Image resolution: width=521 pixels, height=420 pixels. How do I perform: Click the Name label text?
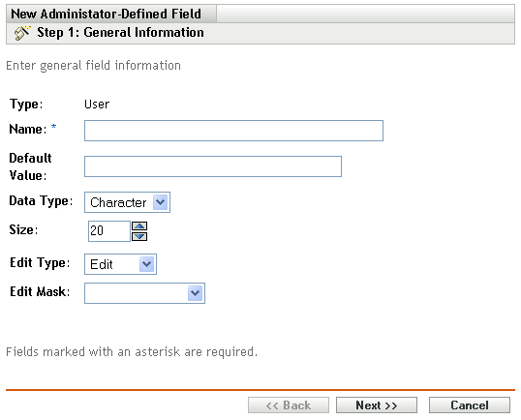[28, 129]
